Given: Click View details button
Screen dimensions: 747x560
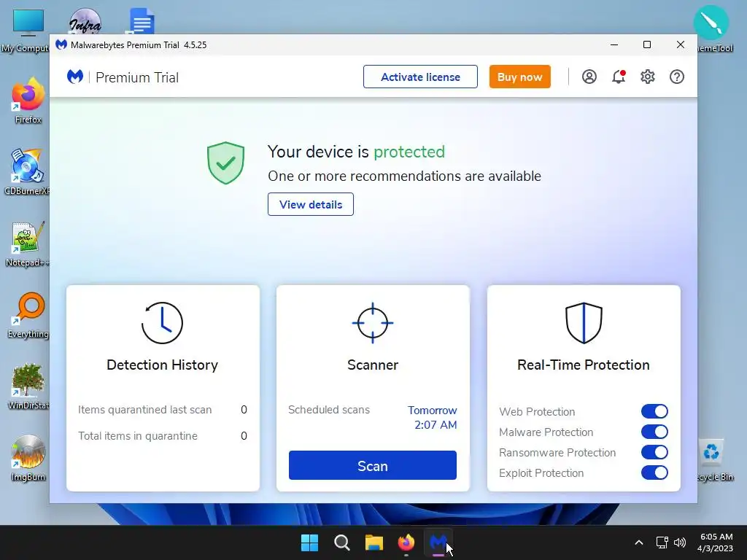Looking at the screenshot, I should [311, 204].
